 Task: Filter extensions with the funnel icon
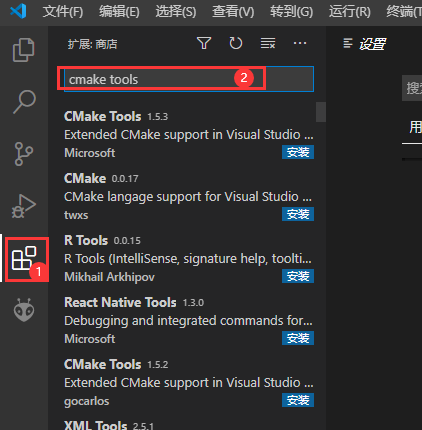pyautogui.click(x=204, y=43)
